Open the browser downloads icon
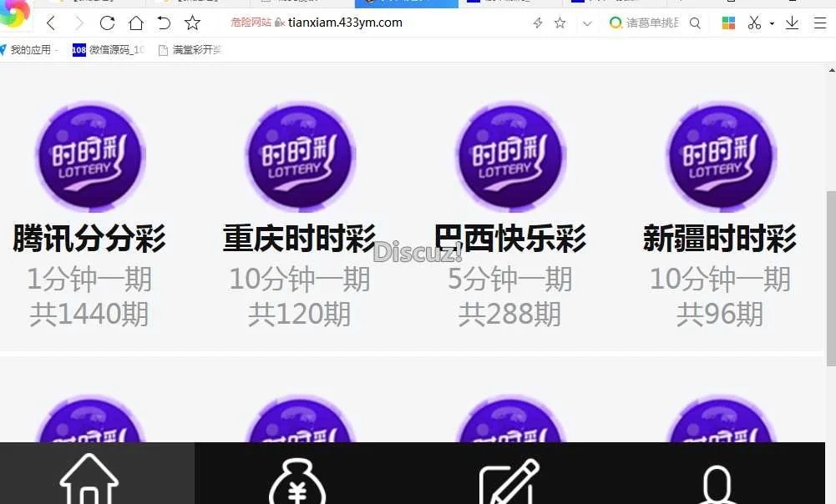Viewport: 836px width, 504px height. (792, 23)
